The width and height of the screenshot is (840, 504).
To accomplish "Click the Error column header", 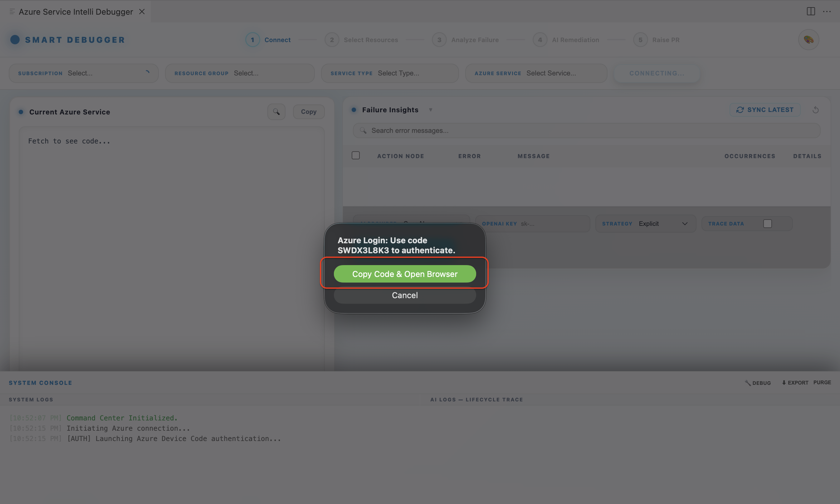I will (x=469, y=156).
